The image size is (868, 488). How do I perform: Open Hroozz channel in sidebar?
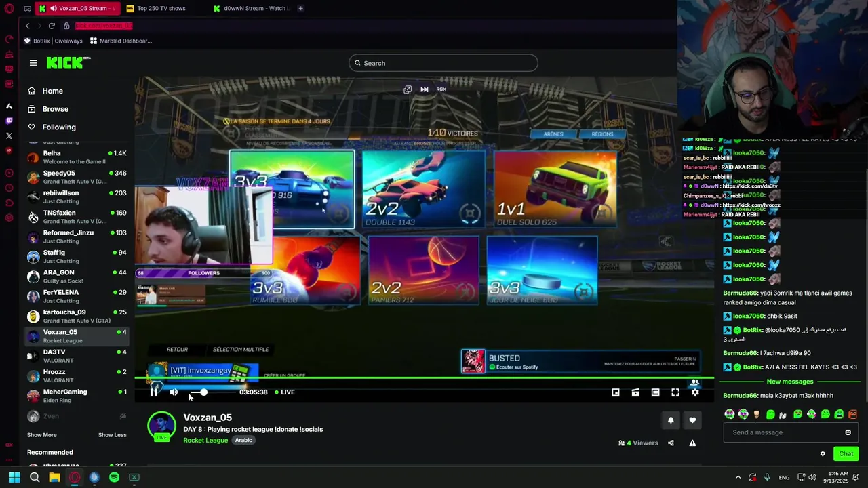(x=77, y=376)
